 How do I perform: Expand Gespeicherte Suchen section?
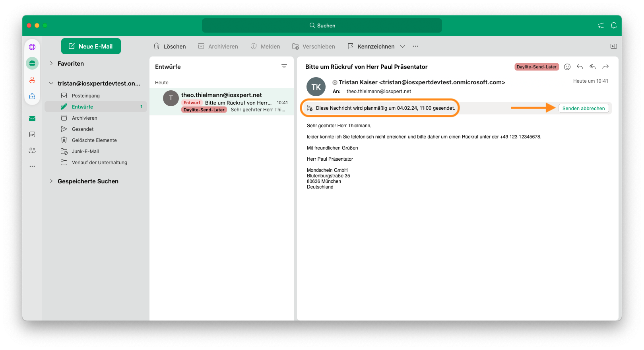pyautogui.click(x=51, y=181)
